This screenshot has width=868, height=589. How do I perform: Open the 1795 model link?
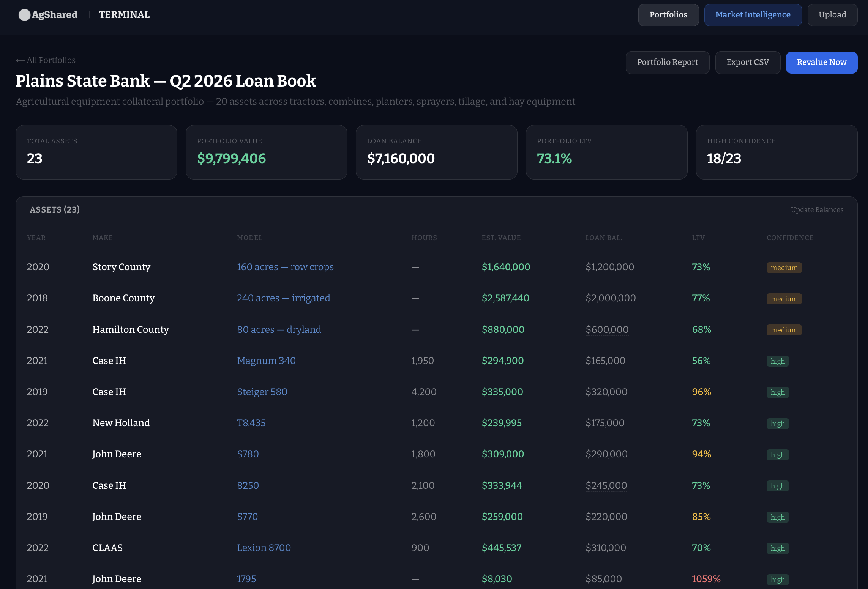[246, 579]
